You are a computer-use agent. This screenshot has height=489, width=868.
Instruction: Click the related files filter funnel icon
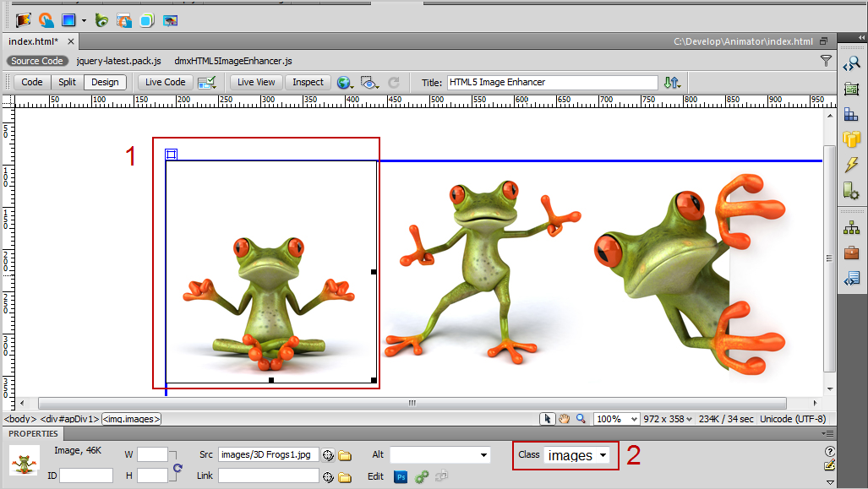pyautogui.click(x=826, y=61)
